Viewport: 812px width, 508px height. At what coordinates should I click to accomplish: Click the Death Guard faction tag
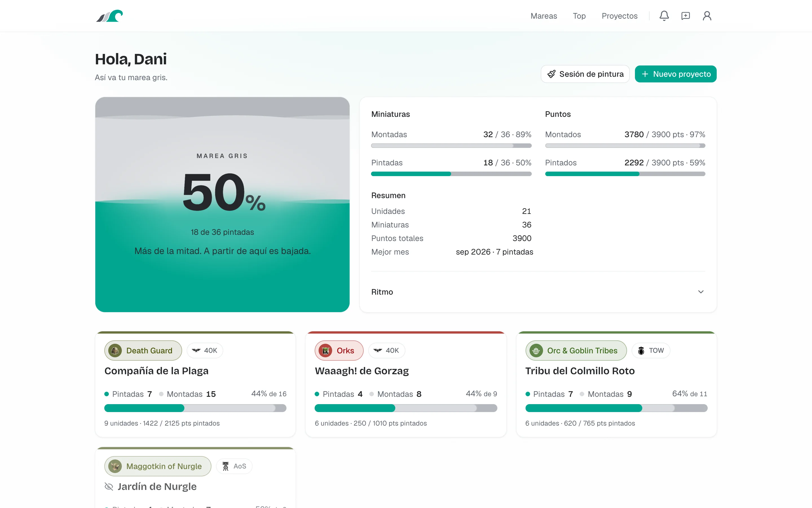pos(143,351)
